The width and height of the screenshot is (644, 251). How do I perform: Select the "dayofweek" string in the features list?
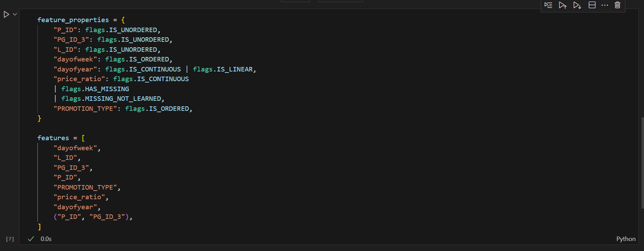point(77,148)
